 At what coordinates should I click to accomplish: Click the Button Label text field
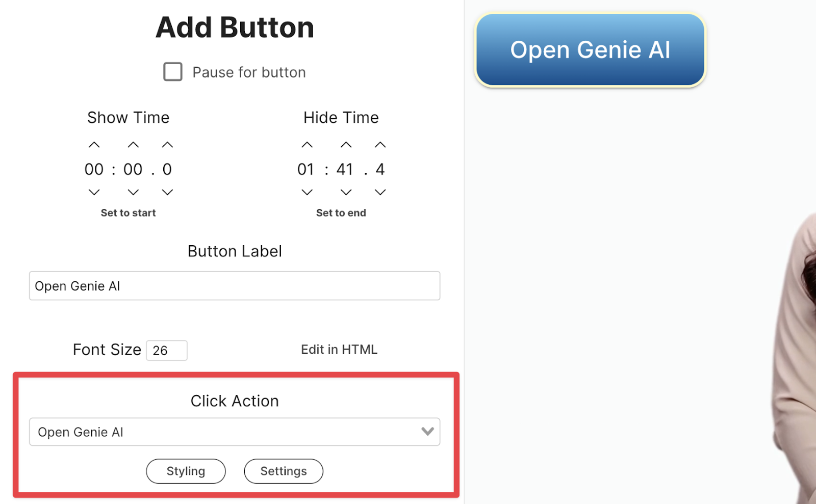pyautogui.click(x=235, y=286)
